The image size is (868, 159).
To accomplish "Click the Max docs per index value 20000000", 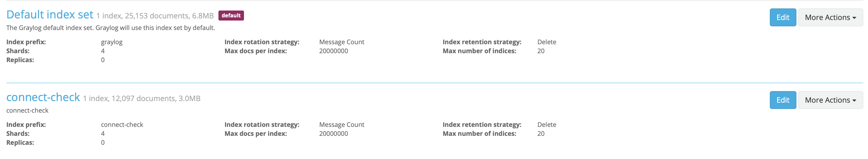I will 333,51.
